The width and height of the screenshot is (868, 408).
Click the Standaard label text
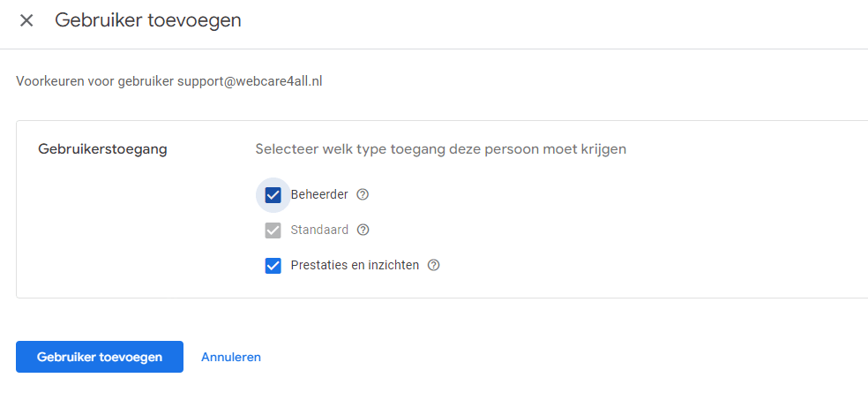click(319, 230)
